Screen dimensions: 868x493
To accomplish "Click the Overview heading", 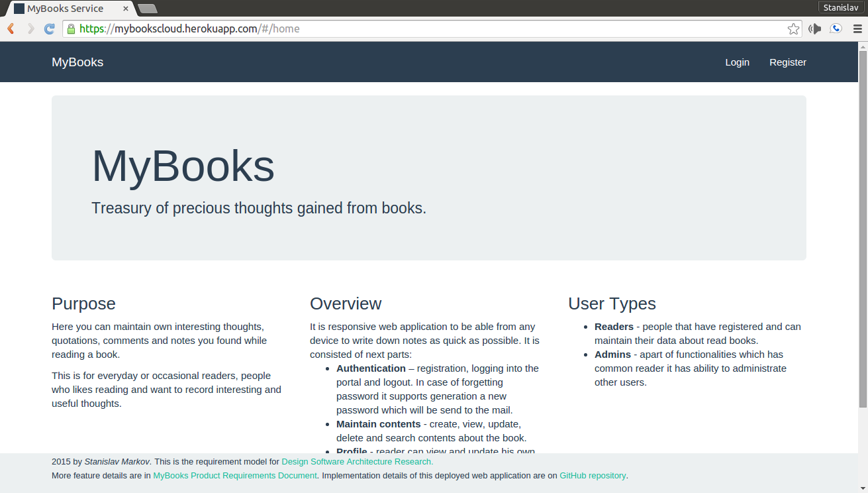I will (x=346, y=303).
